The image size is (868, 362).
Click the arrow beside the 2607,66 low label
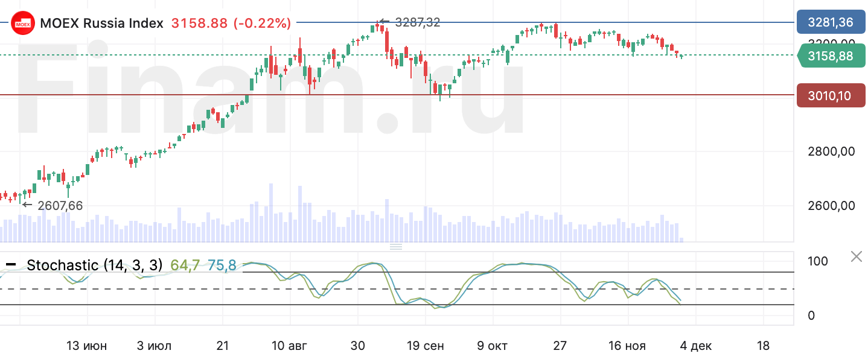[x=27, y=205]
